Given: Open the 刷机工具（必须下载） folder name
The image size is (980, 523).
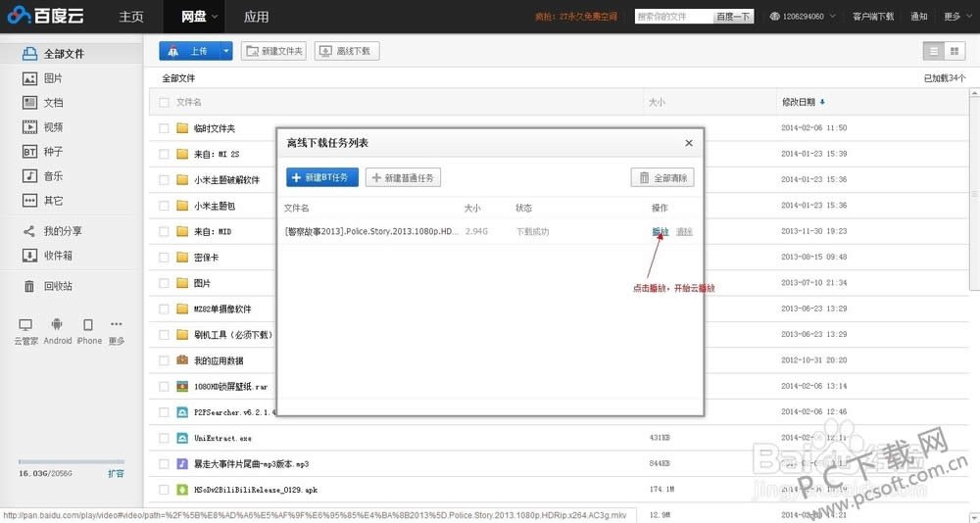Looking at the screenshot, I should coord(234,334).
